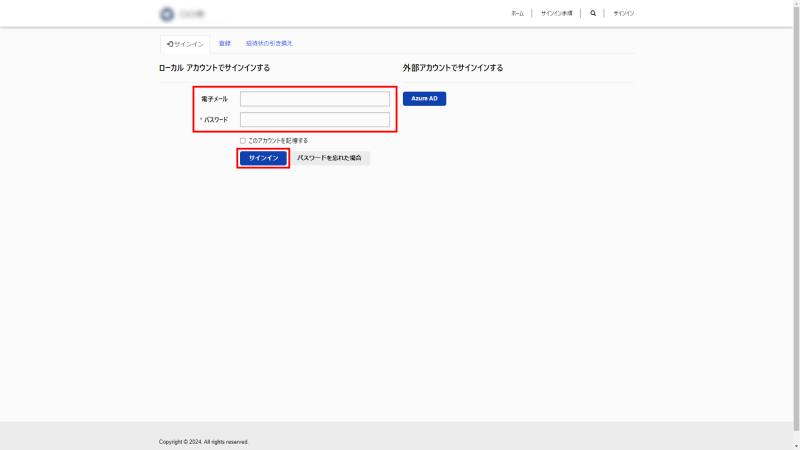Click the パスワード field label
The image size is (800, 450).
[216, 120]
